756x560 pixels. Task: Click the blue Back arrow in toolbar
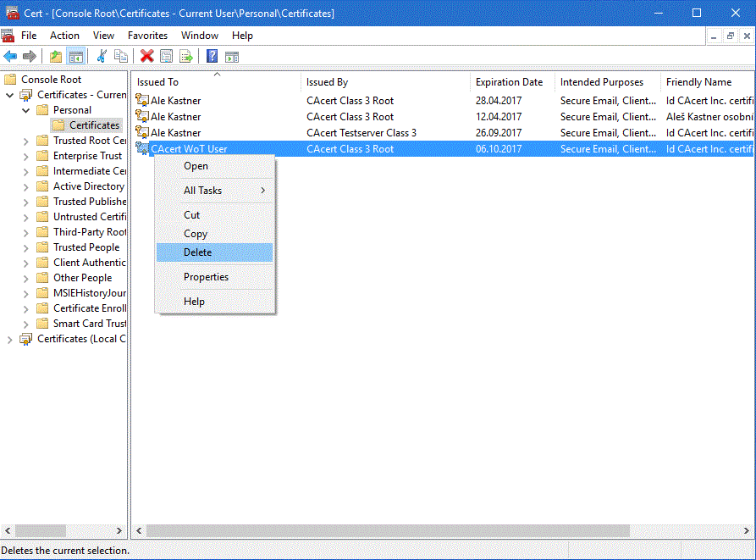pyautogui.click(x=10, y=57)
